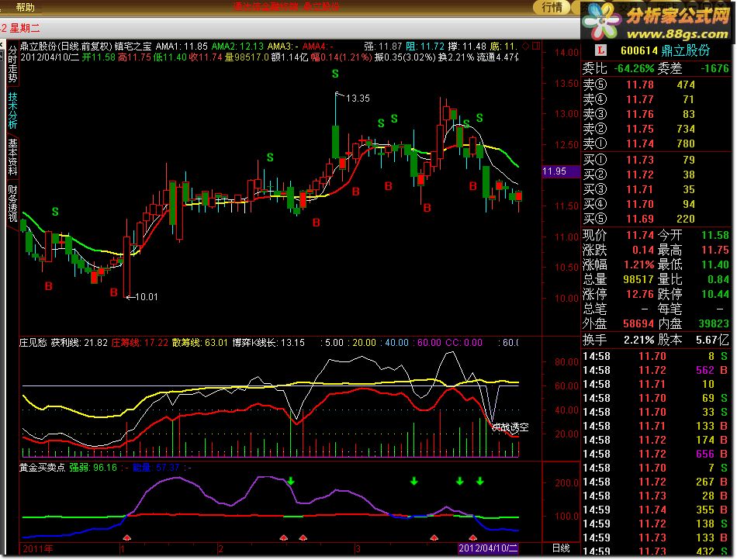Click the month 2 label on the time axis
The width and height of the screenshot is (737, 560).
coord(220,548)
